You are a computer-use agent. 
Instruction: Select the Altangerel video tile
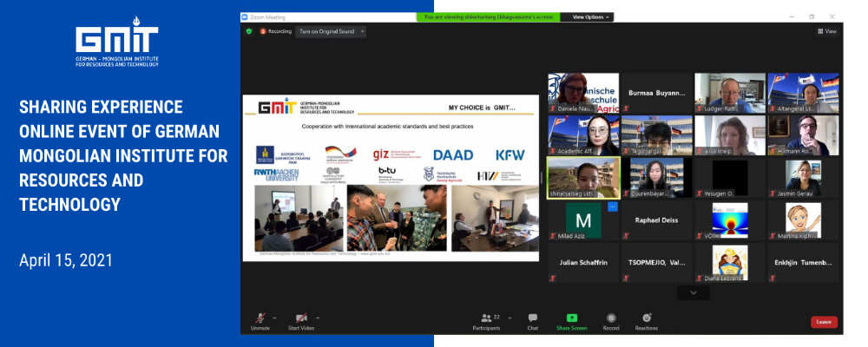click(803, 93)
